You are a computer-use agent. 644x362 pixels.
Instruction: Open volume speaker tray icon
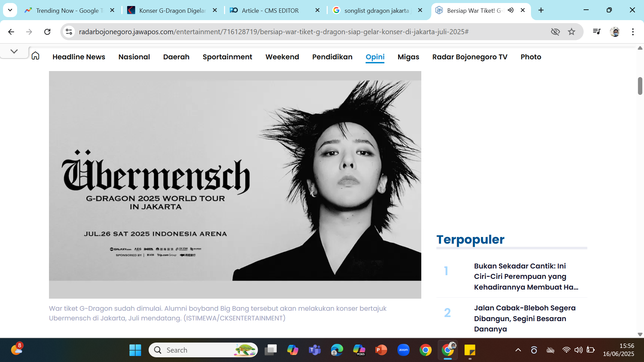tap(578, 350)
